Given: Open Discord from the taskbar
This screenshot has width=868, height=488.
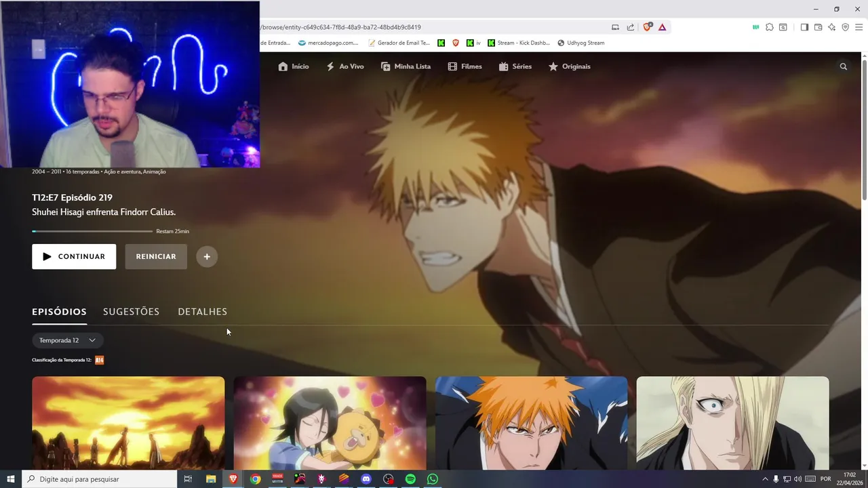Looking at the screenshot, I should (x=366, y=479).
